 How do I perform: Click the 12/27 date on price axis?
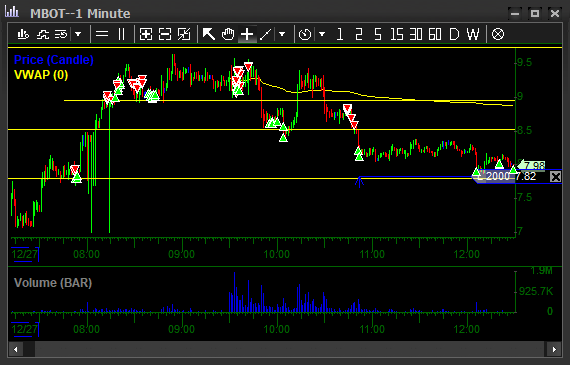(x=24, y=254)
